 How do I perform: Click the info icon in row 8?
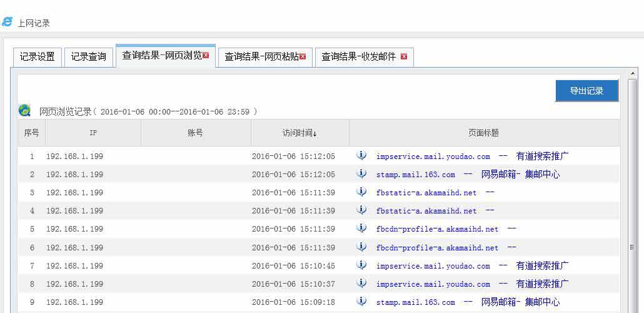click(361, 284)
